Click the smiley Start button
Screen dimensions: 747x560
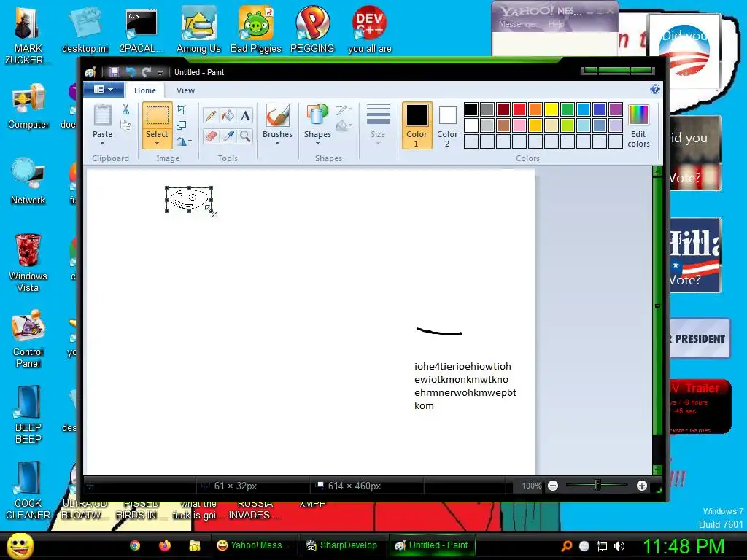click(20, 545)
